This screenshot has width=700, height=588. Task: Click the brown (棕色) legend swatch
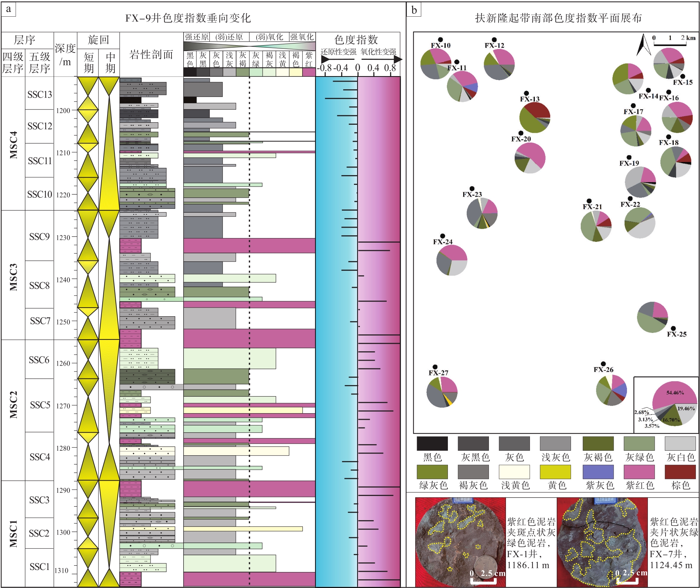680,472
